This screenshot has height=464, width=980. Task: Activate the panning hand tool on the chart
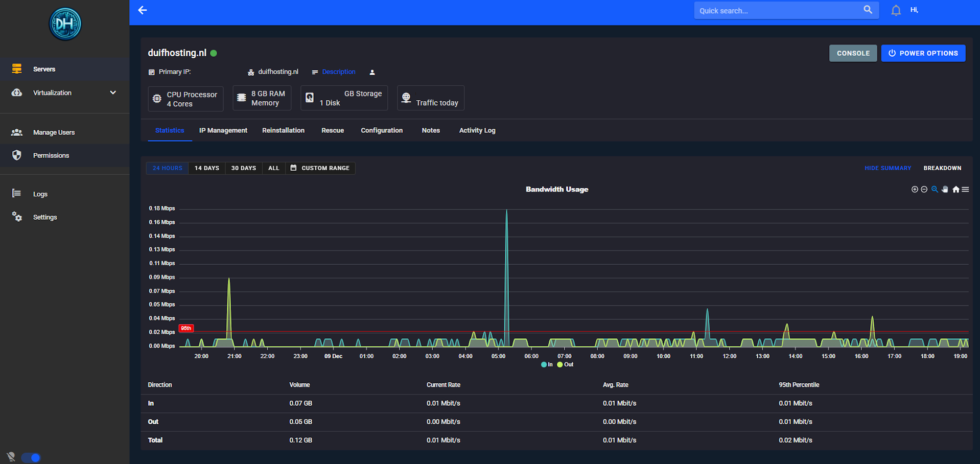pyautogui.click(x=945, y=189)
